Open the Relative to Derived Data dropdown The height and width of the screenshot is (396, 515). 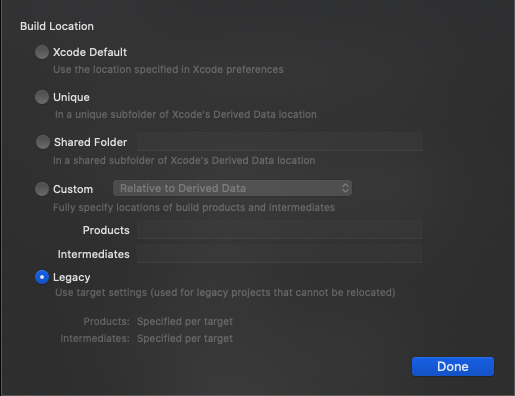point(232,188)
